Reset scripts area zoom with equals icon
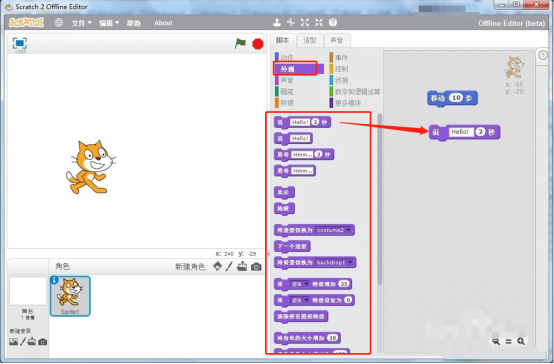Screen dimensions: 554x364 508,341
